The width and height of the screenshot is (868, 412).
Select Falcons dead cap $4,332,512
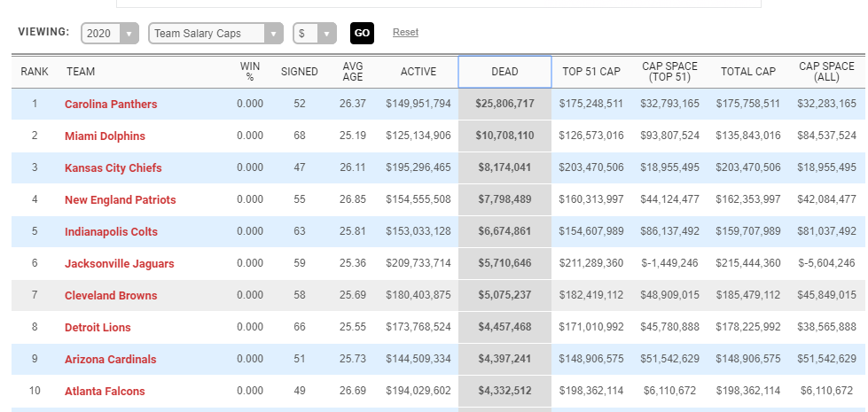(x=504, y=391)
